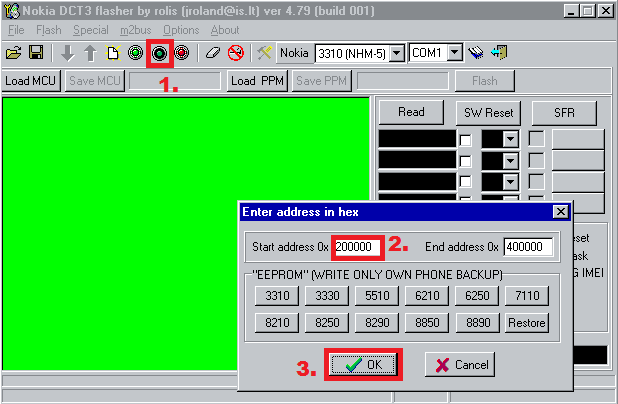Click the black field in the third right-panel row

click(x=417, y=181)
